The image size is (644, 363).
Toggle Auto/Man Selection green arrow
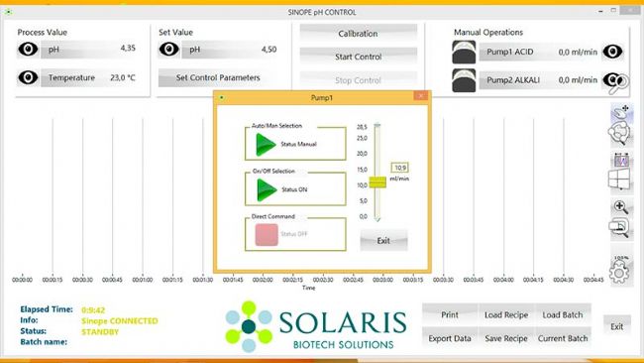tap(266, 144)
